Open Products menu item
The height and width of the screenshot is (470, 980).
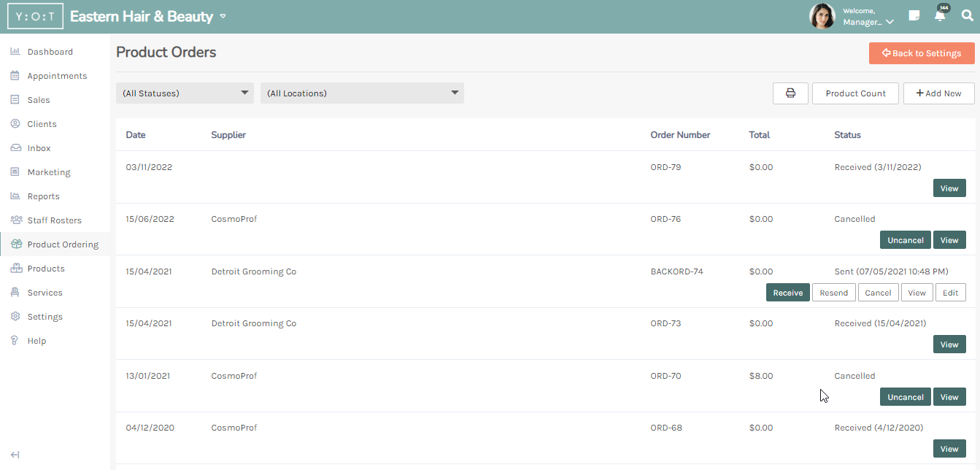point(46,269)
